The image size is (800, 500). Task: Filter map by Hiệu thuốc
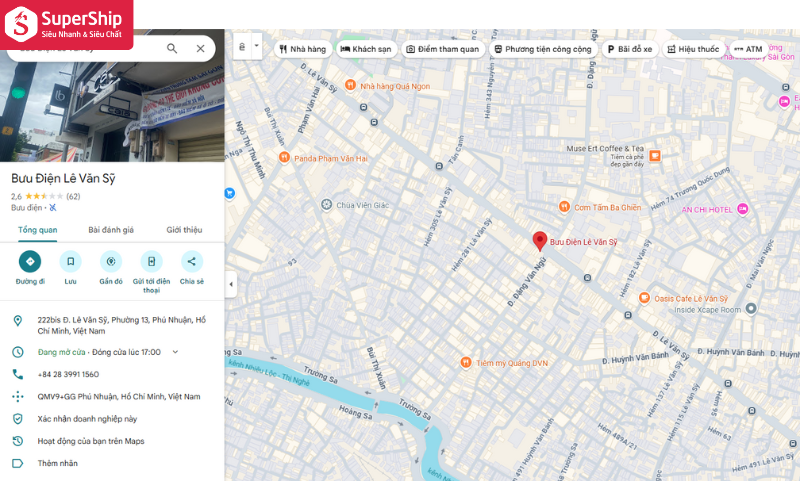[693, 49]
